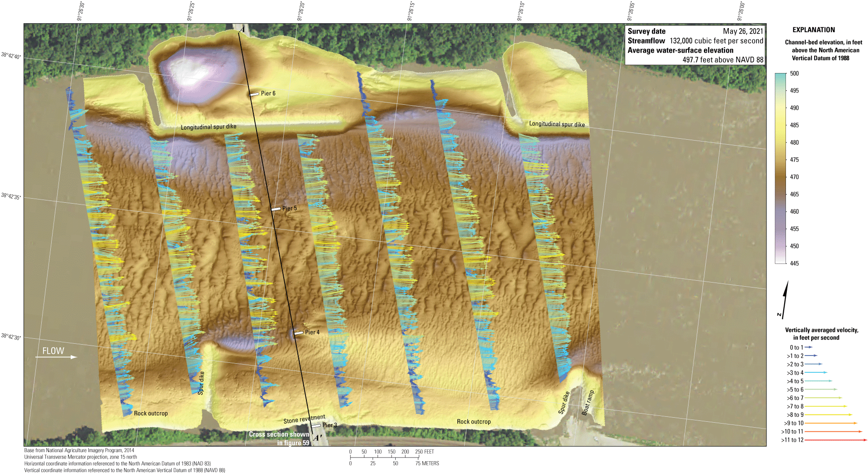The height and width of the screenshot is (473, 868).
Task: Click the feet scale bar
Action: [384, 457]
